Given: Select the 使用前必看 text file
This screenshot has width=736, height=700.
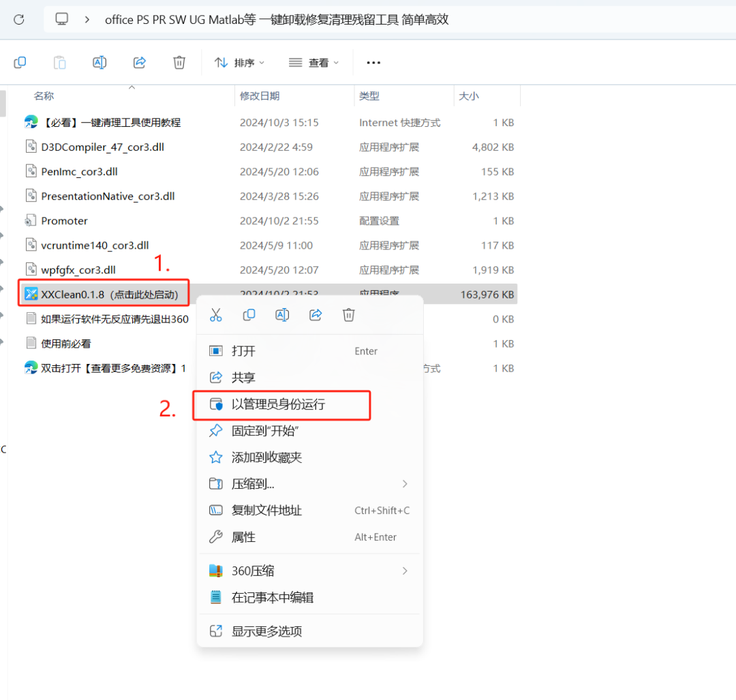Looking at the screenshot, I should click(x=66, y=344).
